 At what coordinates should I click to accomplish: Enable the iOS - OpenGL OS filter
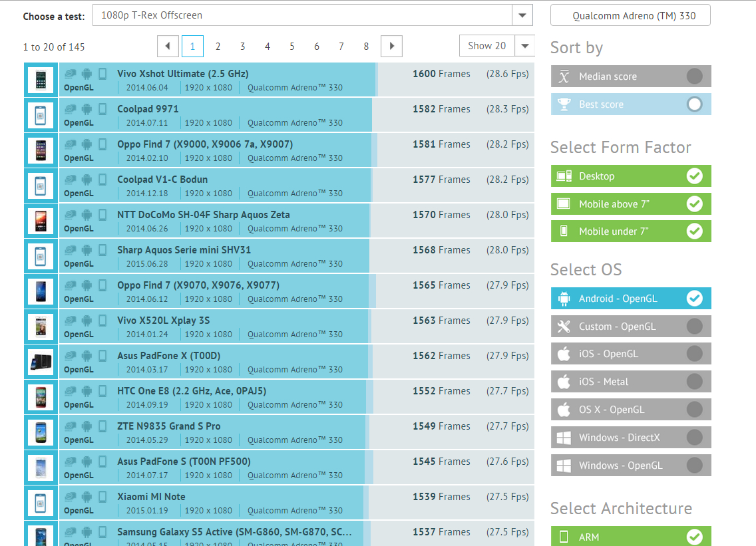(x=631, y=354)
